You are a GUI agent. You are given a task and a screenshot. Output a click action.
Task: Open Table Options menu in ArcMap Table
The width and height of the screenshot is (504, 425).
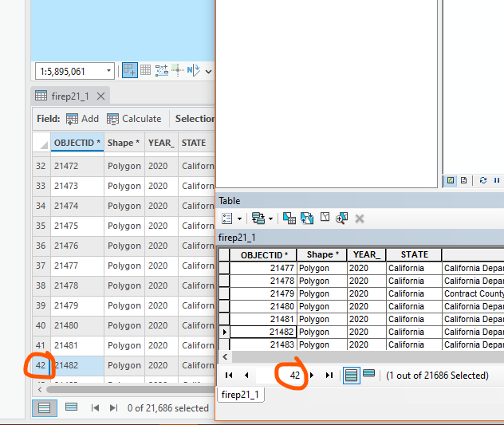(x=231, y=218)
